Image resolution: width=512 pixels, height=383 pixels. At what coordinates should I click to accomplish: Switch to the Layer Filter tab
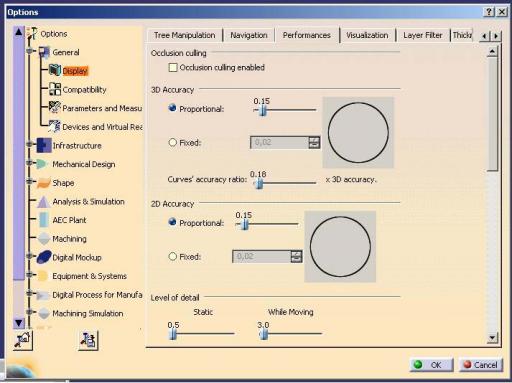point(422,35)
